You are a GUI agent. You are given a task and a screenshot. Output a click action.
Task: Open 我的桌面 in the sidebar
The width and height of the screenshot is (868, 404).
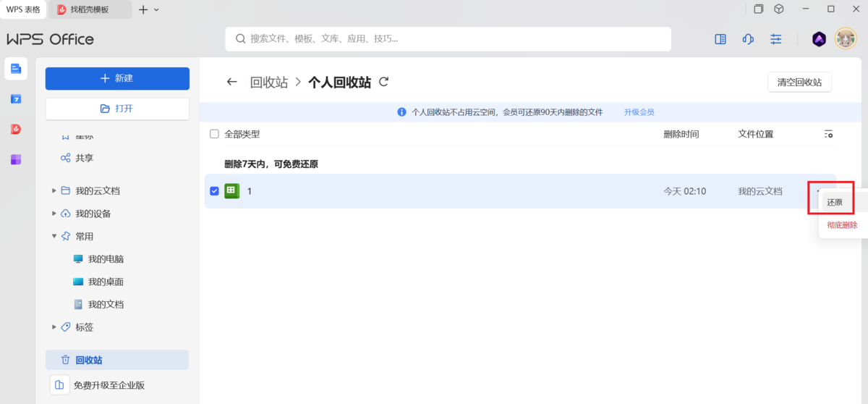pyautogui.click(x=104, y=282)
